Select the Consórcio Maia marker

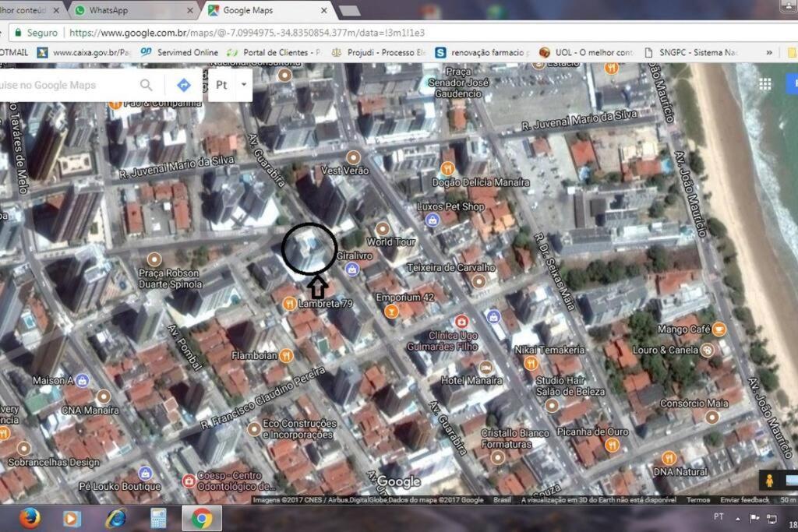pyautogui.click(x=712, y=417)
